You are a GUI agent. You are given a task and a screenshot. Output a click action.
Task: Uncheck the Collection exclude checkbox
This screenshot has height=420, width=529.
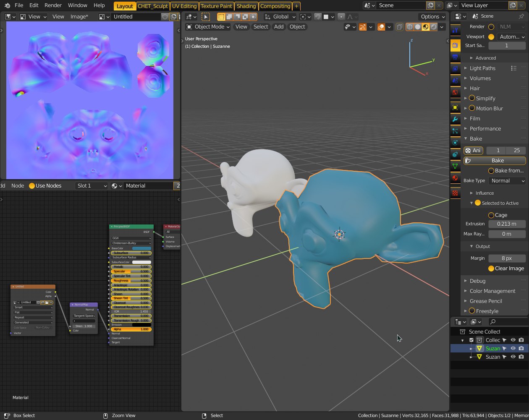coord(471,340)
